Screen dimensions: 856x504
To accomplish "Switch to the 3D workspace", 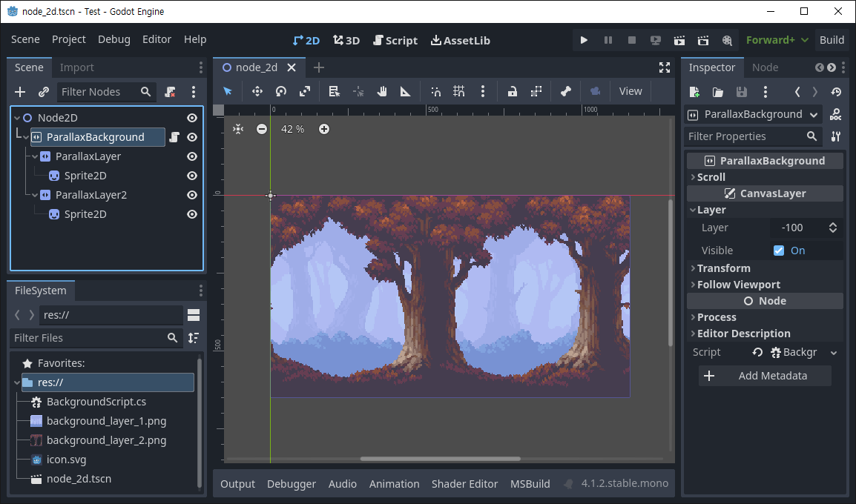I will 346,40.
